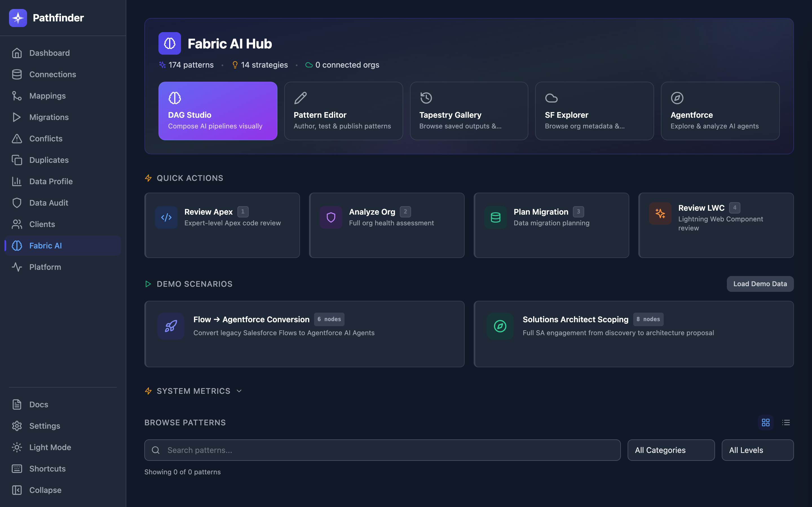Open Agentforce to explore AI agents
812x507 pixels.
pyautogui.click(x=720, y=111)
